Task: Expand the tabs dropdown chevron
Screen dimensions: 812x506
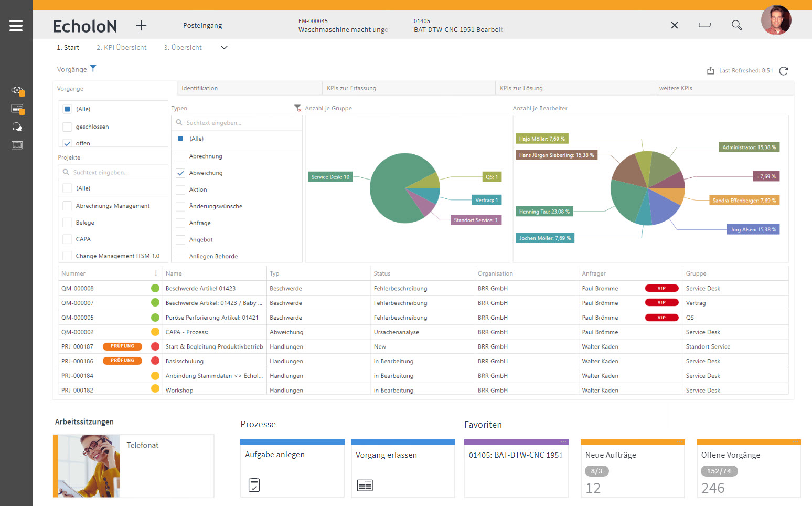Action: pyautogui.click(x=224, y=47)
